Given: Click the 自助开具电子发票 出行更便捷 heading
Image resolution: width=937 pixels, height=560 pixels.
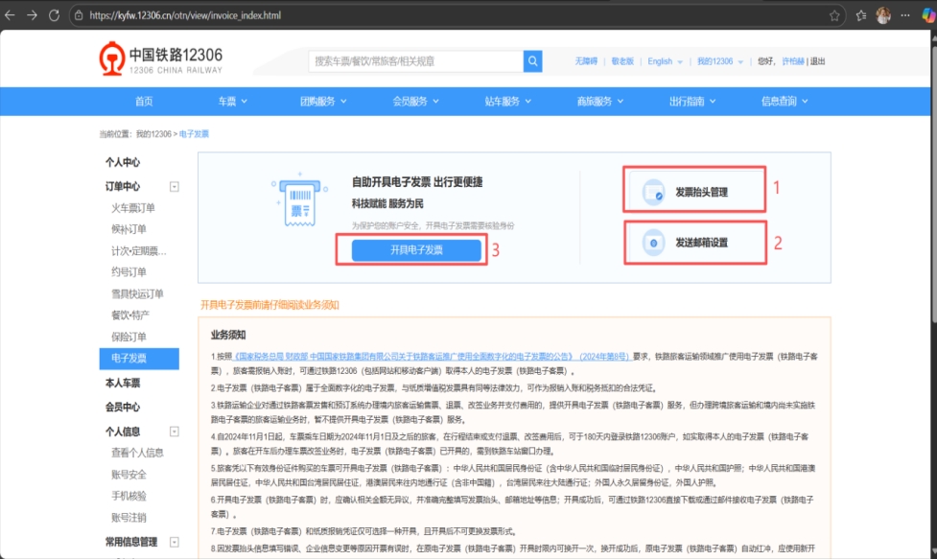Looking at the screenshot, I should point(416,182).
